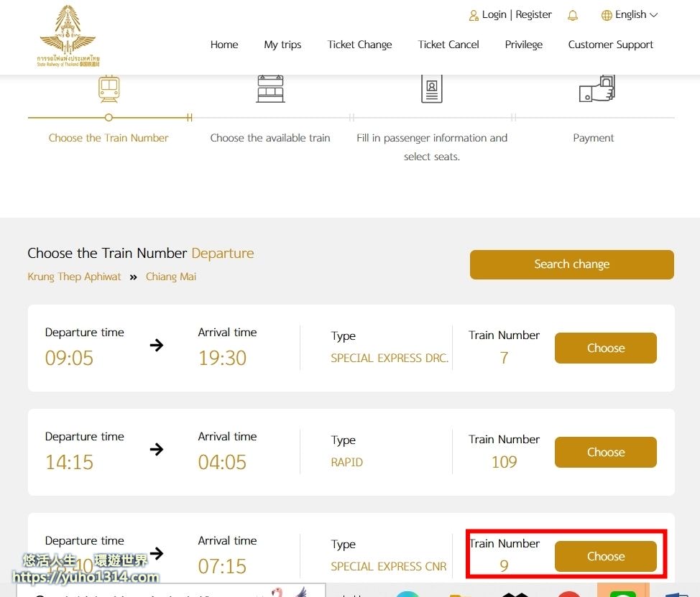
Task: Click the payment hand-with-wallet icon
Action: pyautogui.click(x=597, y=89)
